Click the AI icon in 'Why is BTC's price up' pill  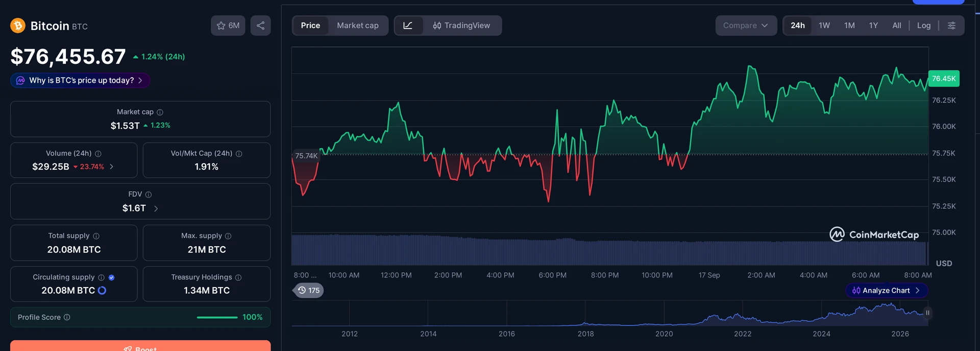pos(20,80)
